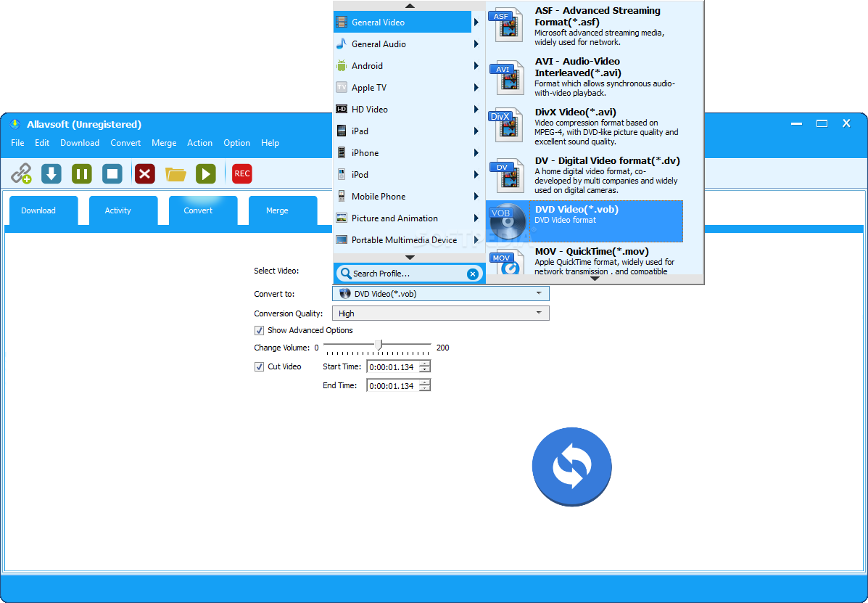The height and width of the screenshot is (603, 868).
Task: Select DV Digital Video format profile
Action: click(584, 175)
